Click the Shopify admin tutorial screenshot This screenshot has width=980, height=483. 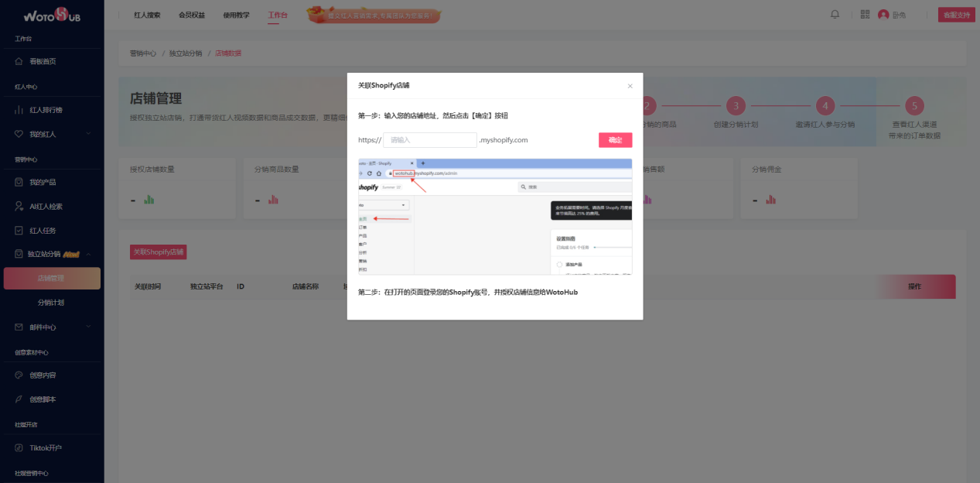[x=495, y=216]
